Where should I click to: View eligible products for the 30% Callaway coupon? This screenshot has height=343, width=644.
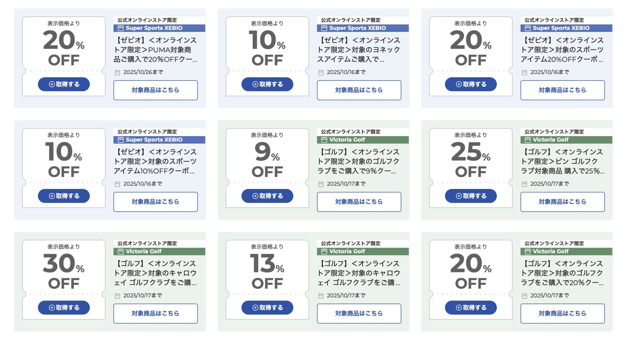(155, 313)
